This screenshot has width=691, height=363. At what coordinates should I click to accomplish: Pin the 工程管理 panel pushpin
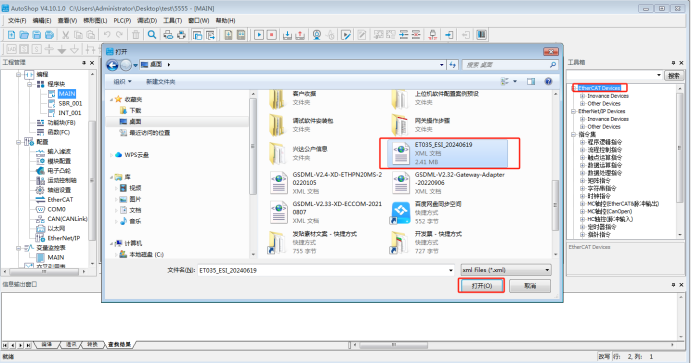click(x=84, y=63)
